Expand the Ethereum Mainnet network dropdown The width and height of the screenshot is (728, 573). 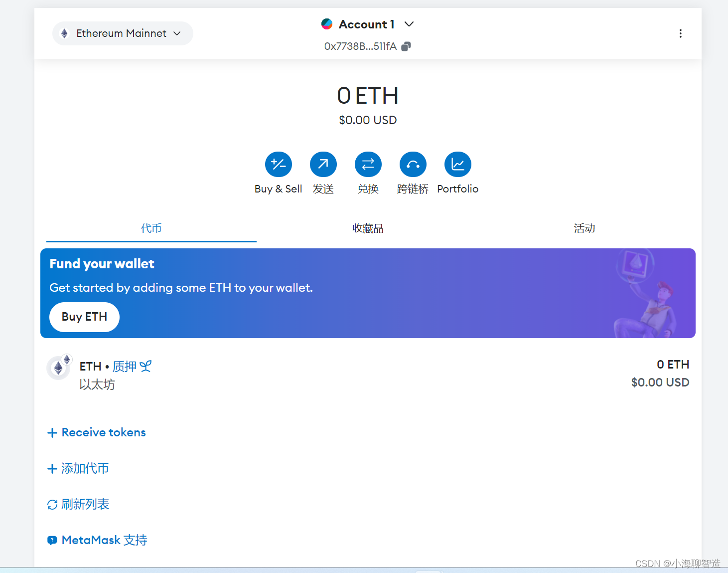pos(123,33)
